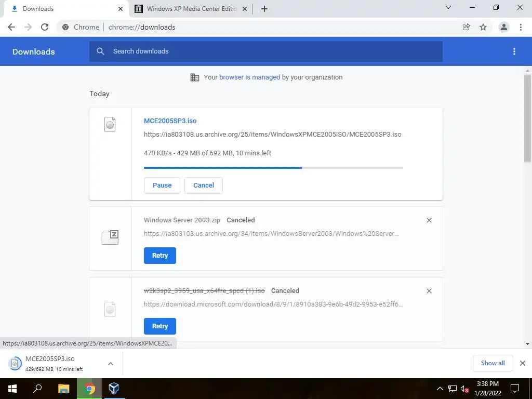532x399 pixels.
Task: Open the Downloads page more actions menu
Action: tap(514, 51)
